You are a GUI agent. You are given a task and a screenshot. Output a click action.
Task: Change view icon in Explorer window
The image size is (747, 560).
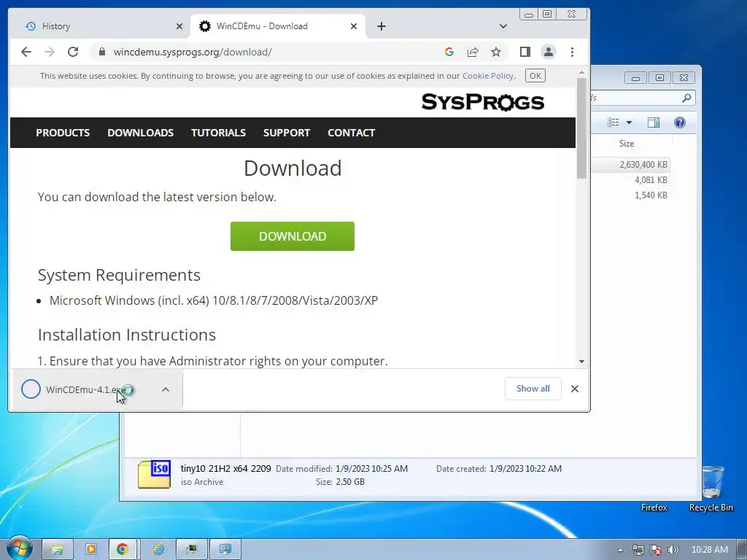pyautogui.click(x=613, y=122)
